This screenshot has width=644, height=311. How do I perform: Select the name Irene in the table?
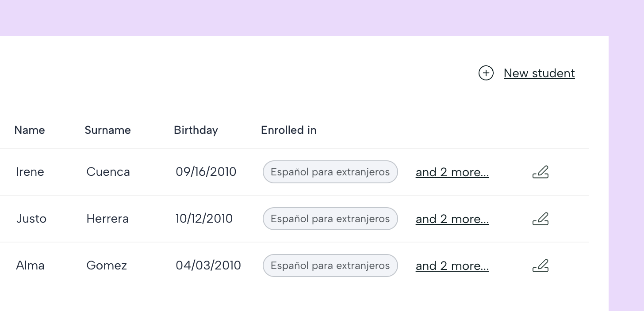click(30, 171)
